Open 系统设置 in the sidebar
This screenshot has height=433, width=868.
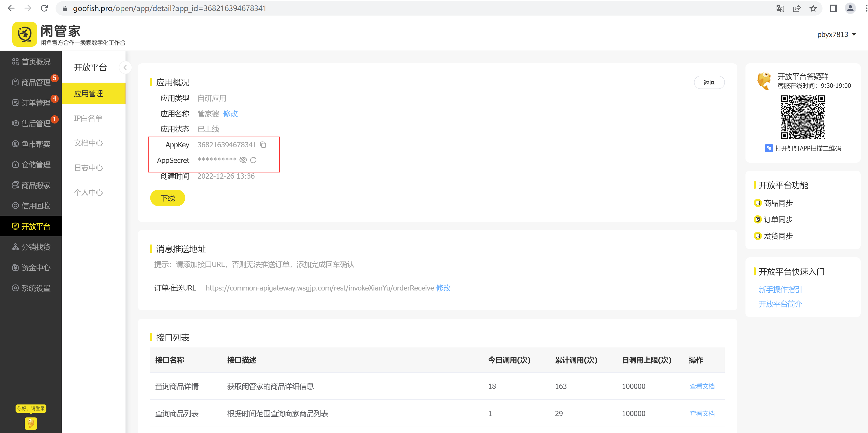(31, 288)
